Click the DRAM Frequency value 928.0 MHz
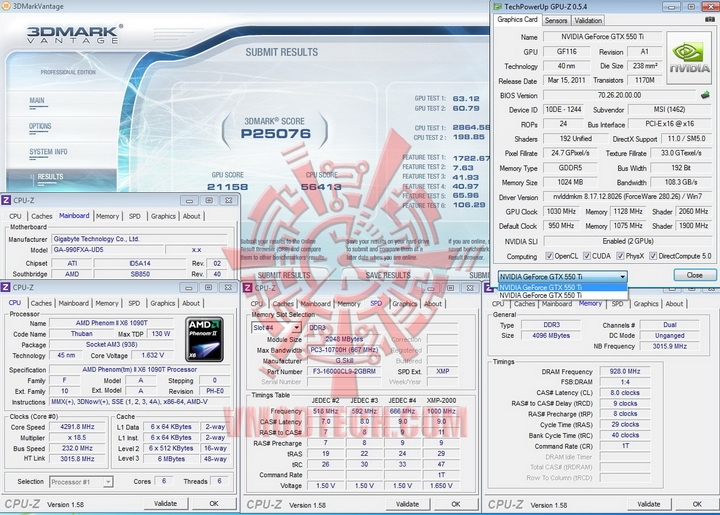 click(x=625, y=371)
